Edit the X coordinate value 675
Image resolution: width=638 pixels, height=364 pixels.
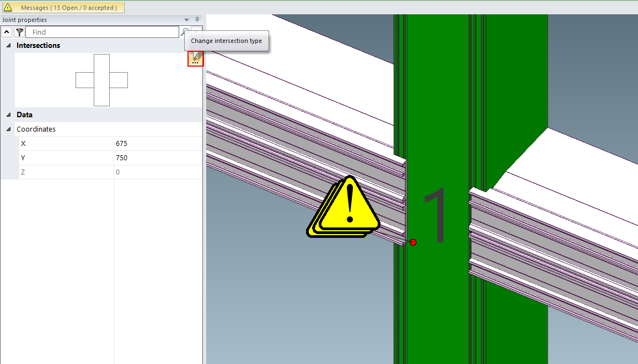(x=157, y=144)
